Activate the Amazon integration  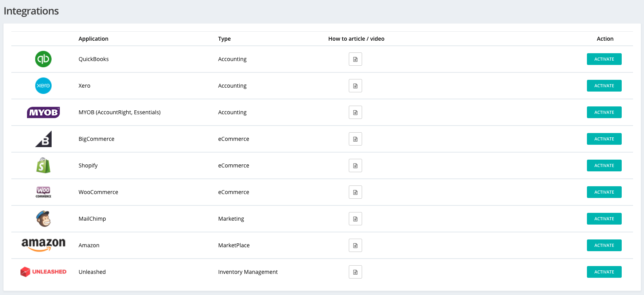(604, 245)
